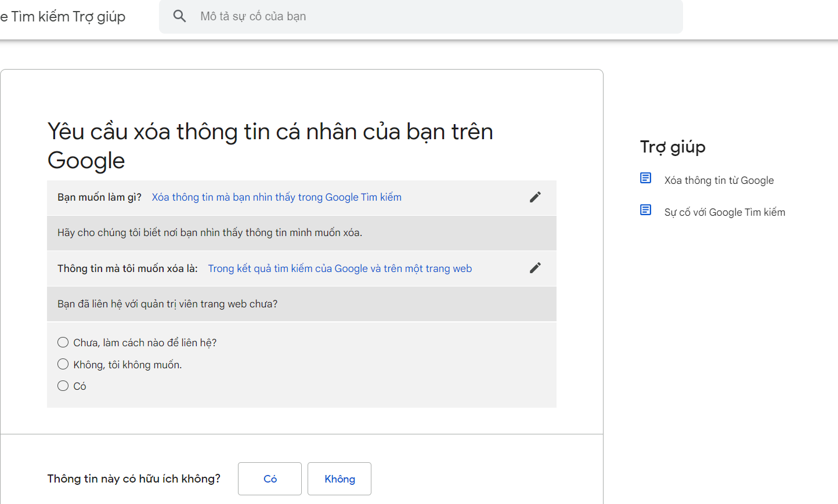Click 'Xóa thông tin mà bạn nhìn thấy' blue answer

[x=276, y=197]
